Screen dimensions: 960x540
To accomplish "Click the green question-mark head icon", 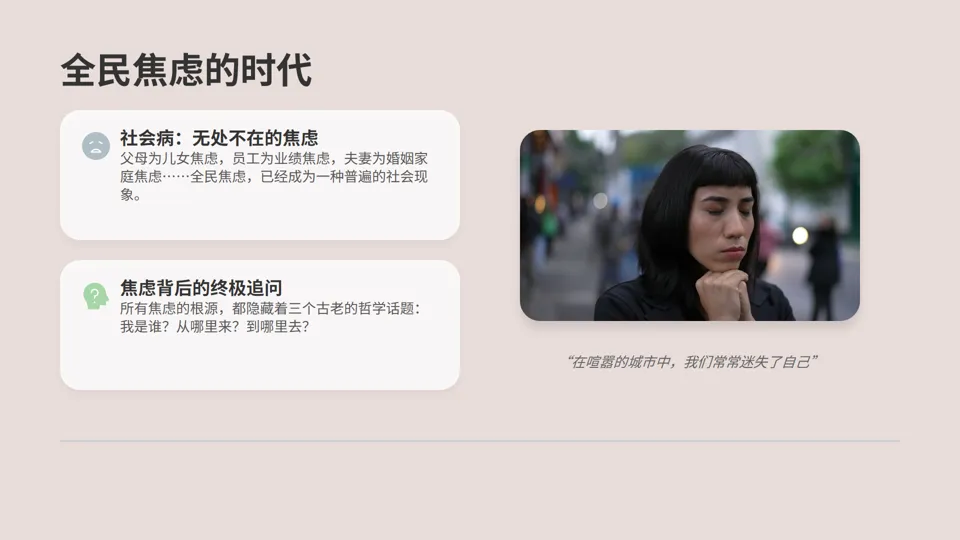I will pos(96,296).
